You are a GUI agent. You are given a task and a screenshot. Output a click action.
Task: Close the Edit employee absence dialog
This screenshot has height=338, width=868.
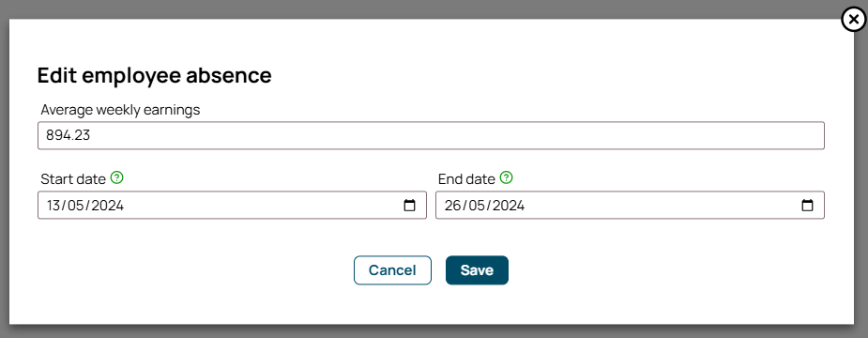tap(854, 21)
